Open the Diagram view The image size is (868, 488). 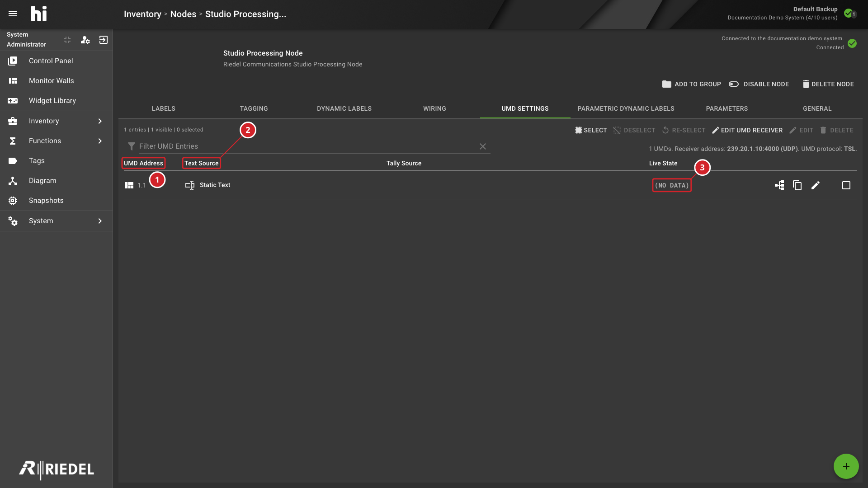56,180
